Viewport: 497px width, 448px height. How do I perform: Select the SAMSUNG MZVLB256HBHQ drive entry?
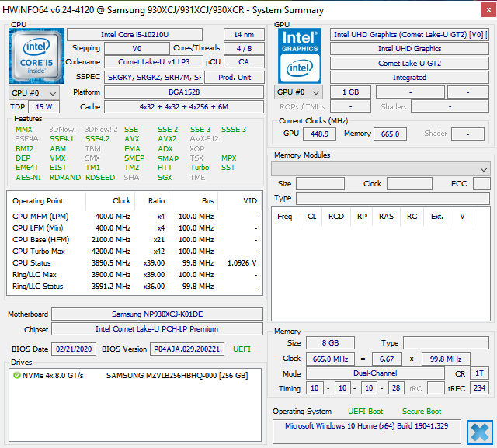(177, 375)
